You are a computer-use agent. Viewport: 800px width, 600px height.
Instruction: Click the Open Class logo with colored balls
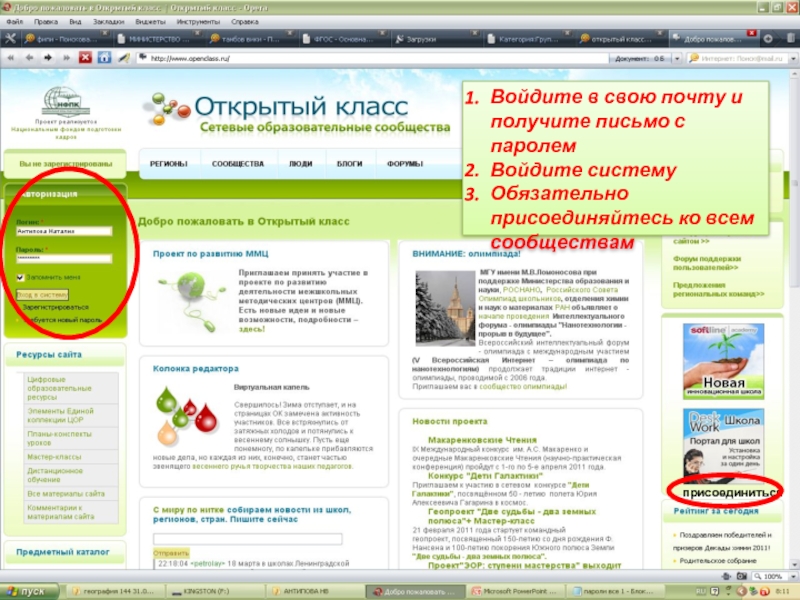coord(166,109)
